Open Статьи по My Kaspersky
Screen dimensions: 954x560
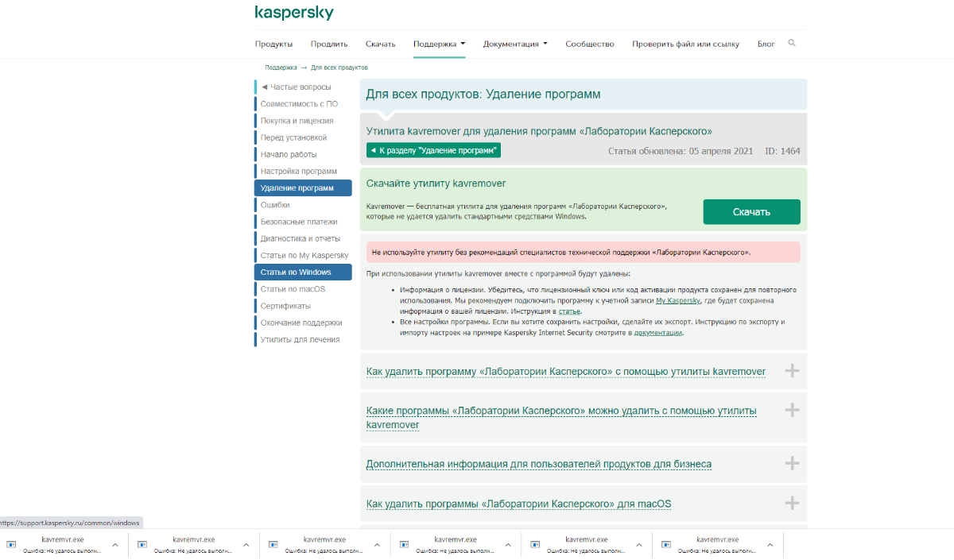[x=304, y=255]
